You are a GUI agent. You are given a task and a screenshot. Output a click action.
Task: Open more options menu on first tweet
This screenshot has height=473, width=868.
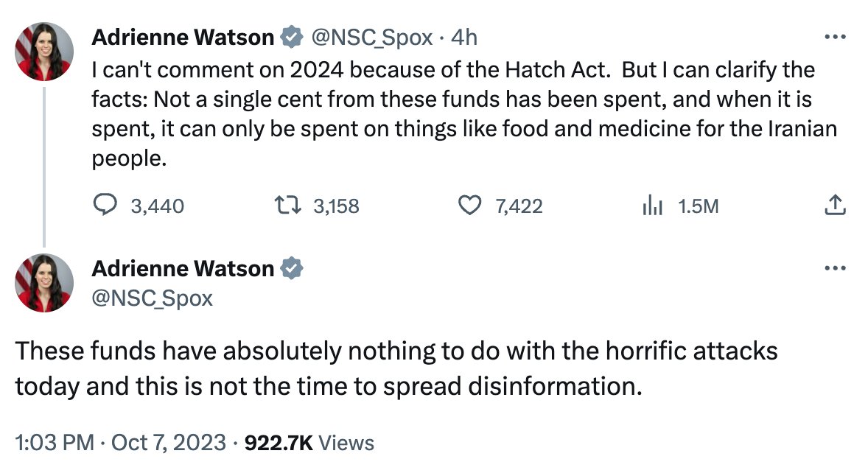point(835,37)
